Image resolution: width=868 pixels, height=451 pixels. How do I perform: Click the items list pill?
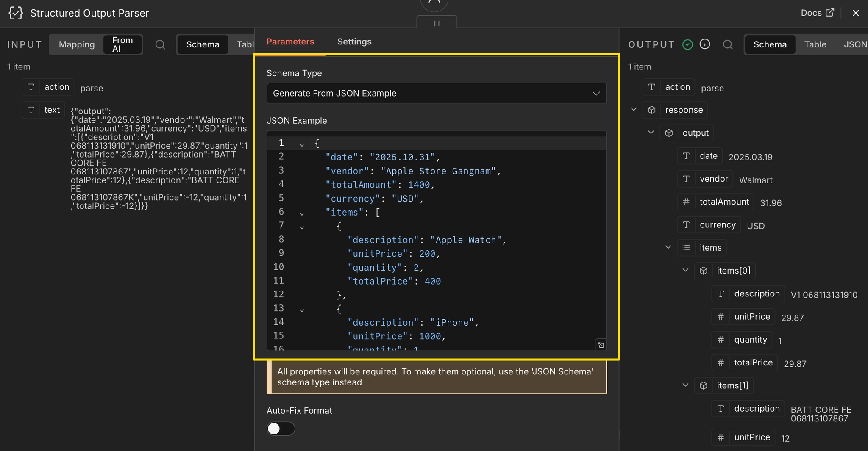click(x=702, y=247)
